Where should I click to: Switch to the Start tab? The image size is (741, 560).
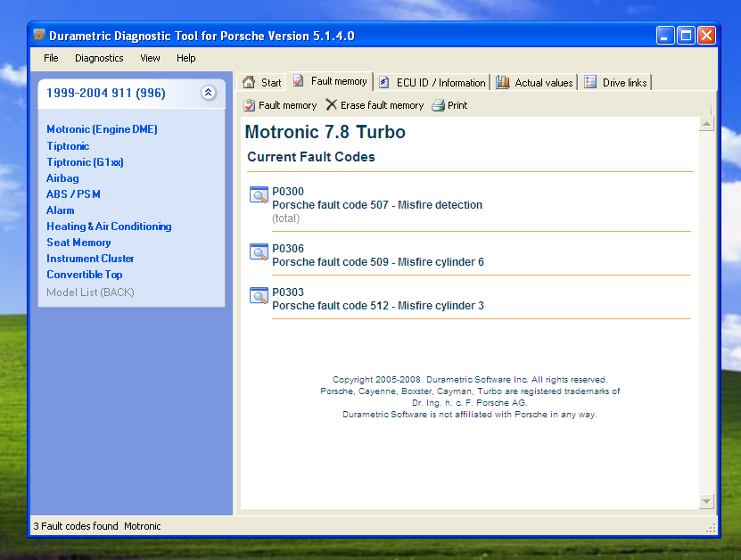pyautogui.click(x=262, y=82)
